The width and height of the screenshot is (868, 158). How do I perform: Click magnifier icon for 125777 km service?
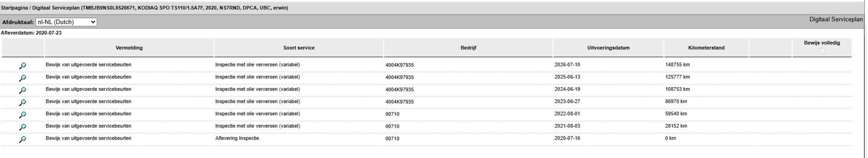[23, 78]
